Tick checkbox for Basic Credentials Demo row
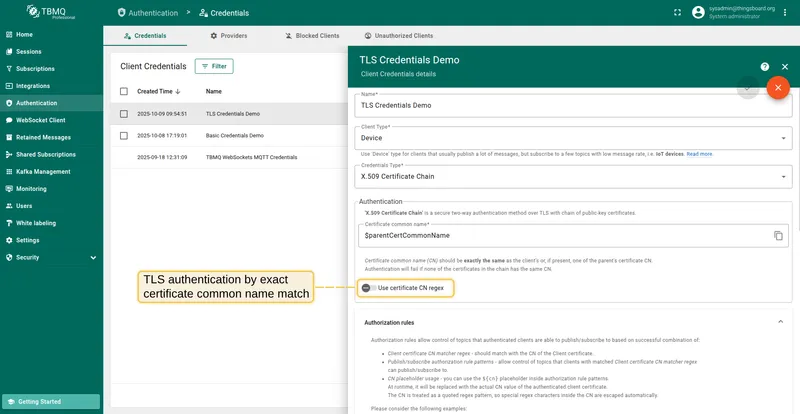Viewport: 800px width, 414px height. tap(124, 136)
